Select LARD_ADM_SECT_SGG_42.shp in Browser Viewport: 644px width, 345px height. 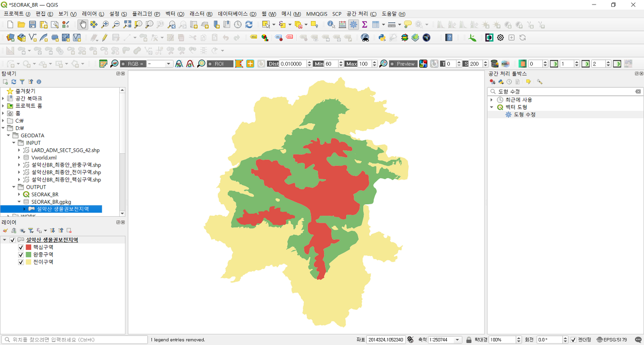click(x=65, y=150)
